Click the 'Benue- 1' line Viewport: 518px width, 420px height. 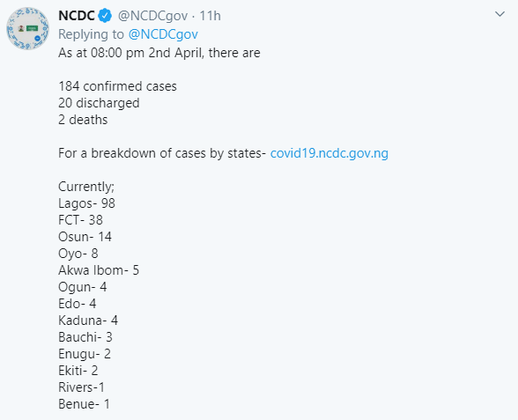point(84,404)
